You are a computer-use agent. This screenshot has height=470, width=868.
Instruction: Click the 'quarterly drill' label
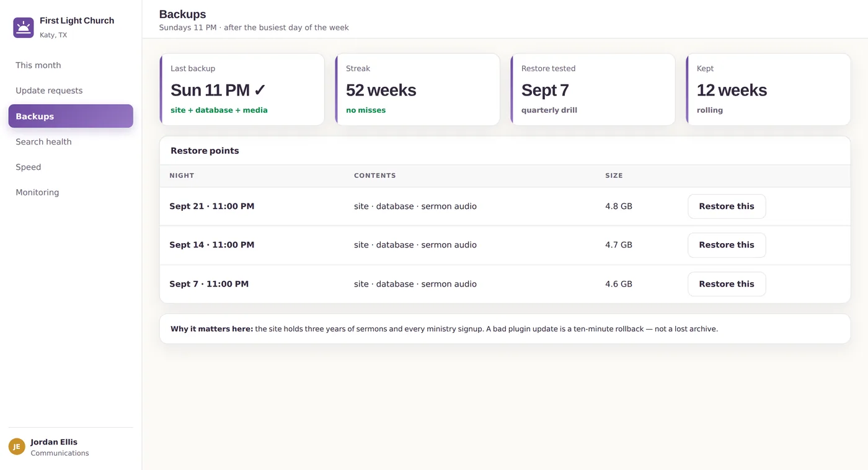(549, 110)
